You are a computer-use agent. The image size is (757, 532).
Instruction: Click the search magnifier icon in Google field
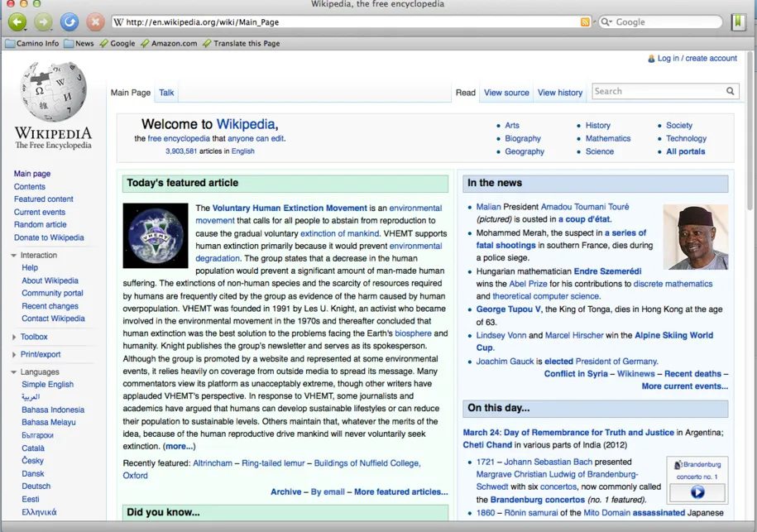(x=606, y=22)
